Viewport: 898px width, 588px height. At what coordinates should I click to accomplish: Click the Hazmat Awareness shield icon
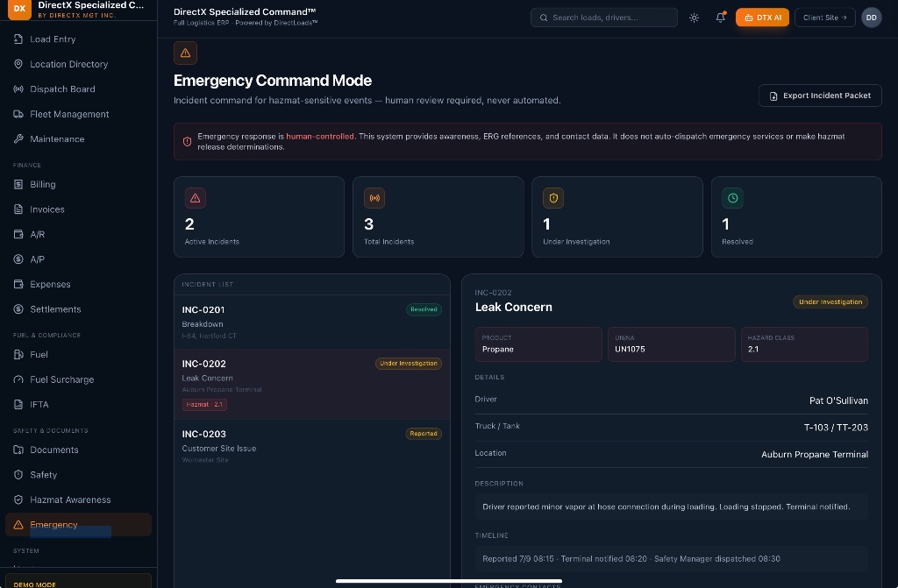point(18,499)
